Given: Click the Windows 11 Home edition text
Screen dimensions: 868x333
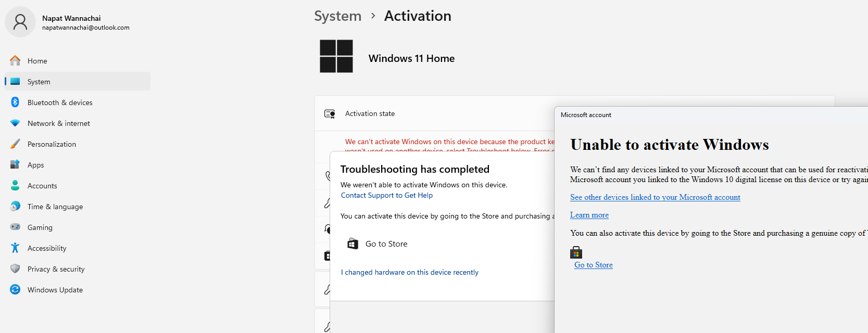Looking at the screenshot, I should (x=411, y=58).
